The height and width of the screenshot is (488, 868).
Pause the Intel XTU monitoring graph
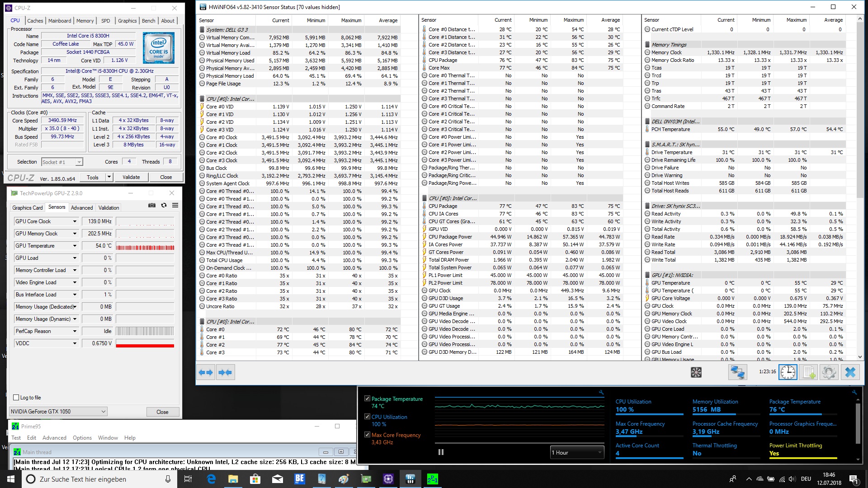(441, 452)
